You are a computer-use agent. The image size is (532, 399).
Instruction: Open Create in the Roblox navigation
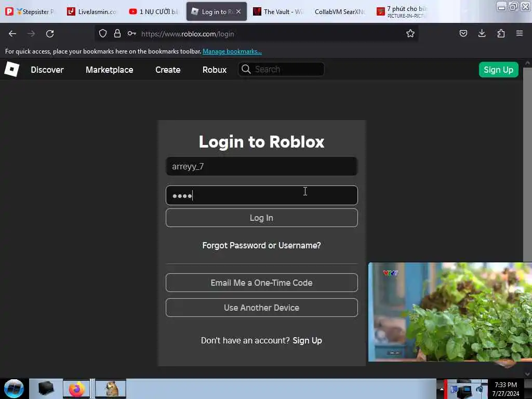[x=168, y=70]
